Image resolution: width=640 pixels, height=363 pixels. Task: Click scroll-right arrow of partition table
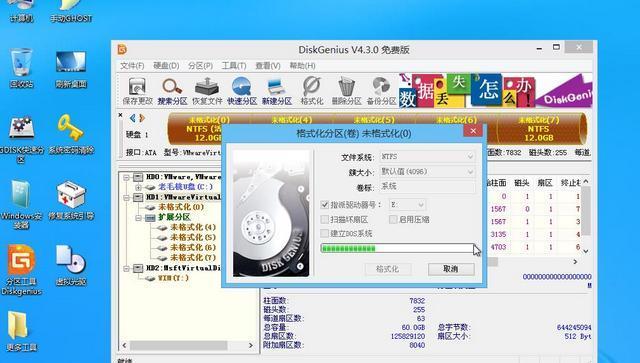click(575, 261)
